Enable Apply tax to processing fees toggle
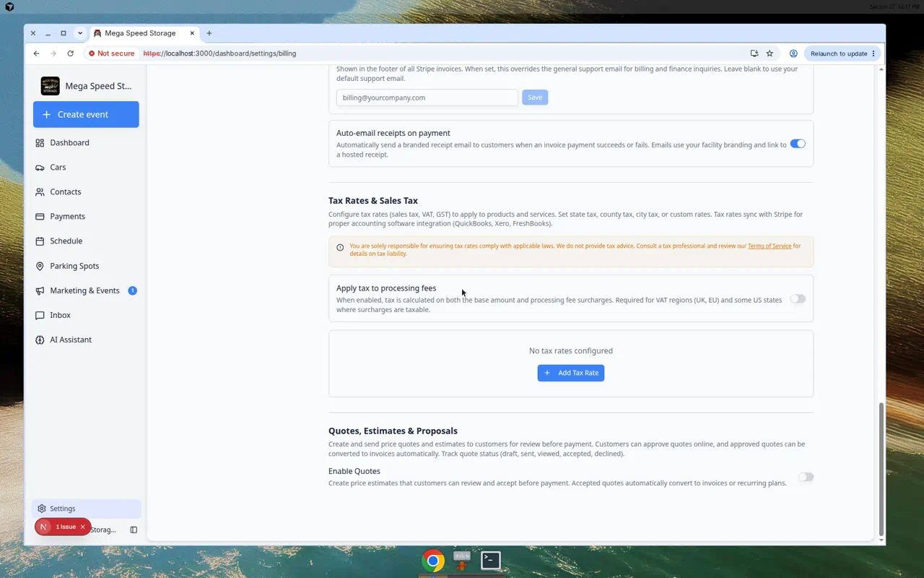 pos(798,299)
